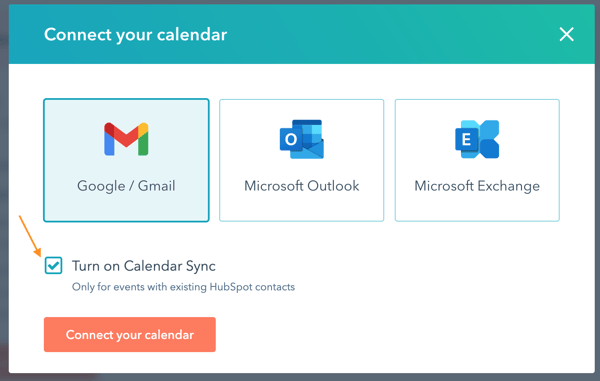Click the Microsoft Outlook envelope logo
Viewport: 600px width, 381px height.
[302, 139]
